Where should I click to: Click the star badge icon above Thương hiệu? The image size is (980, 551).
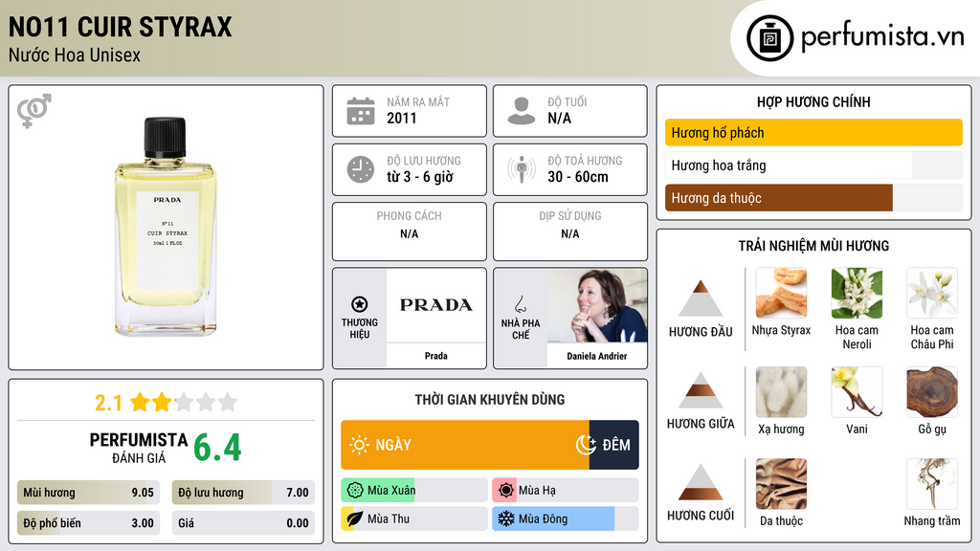(360, 303)
